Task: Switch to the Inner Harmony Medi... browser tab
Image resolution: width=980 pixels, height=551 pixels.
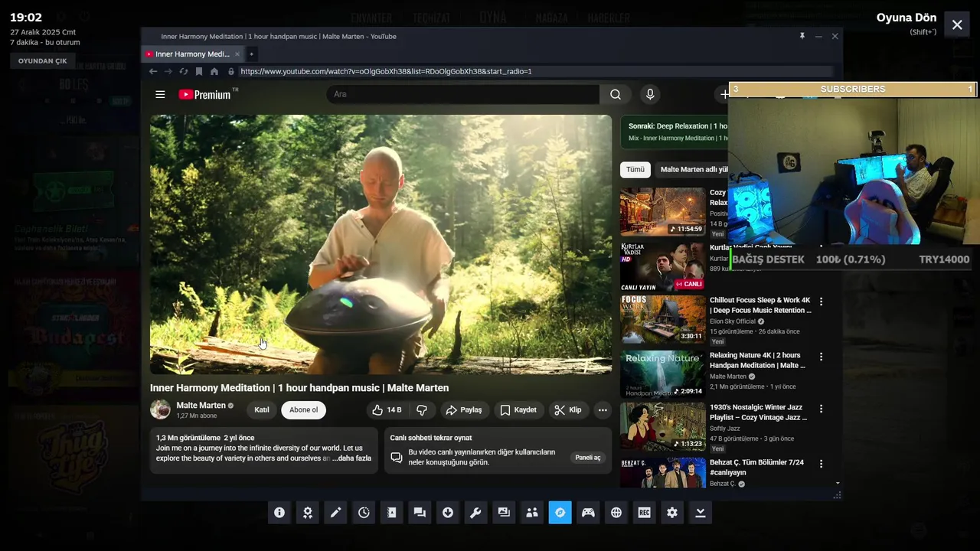Action: pos(192,54)
